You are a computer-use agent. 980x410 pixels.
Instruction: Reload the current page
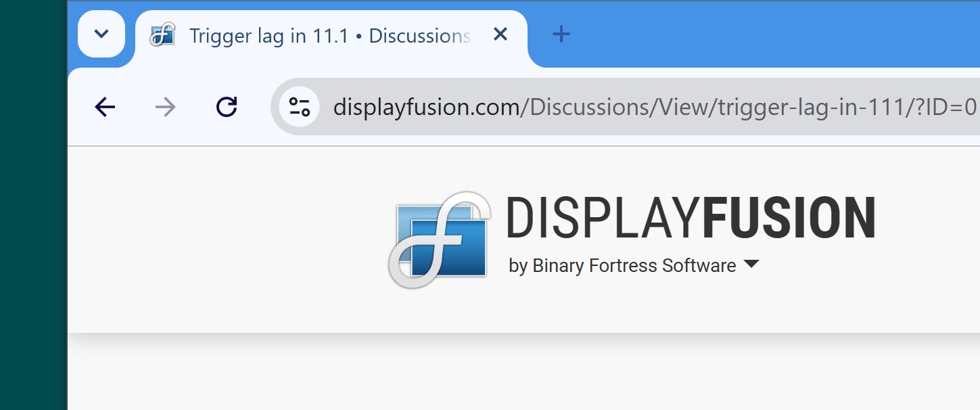[226, 107]
